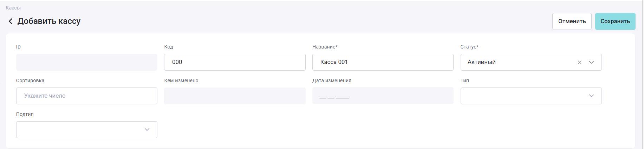Focus the Код input containing 000
644x149 pixels.
[235, 62]
